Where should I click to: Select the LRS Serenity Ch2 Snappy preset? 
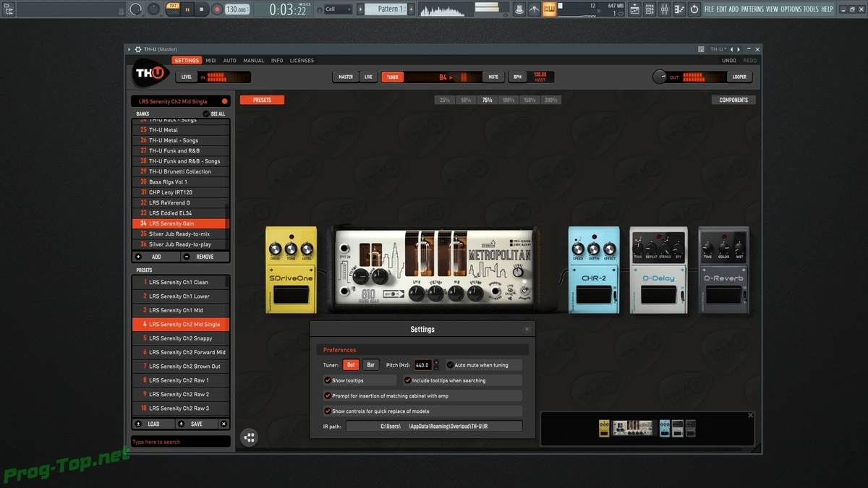(181, 338)
